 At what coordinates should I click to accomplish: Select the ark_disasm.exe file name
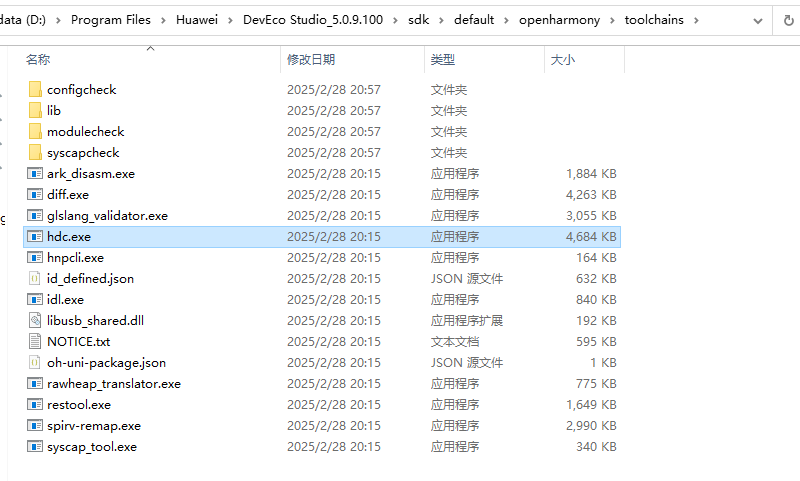91,173
